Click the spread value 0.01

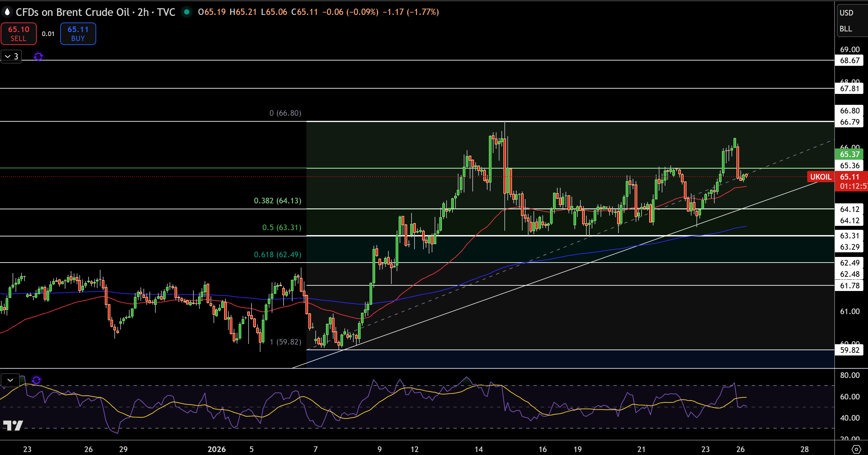point(48,34)
